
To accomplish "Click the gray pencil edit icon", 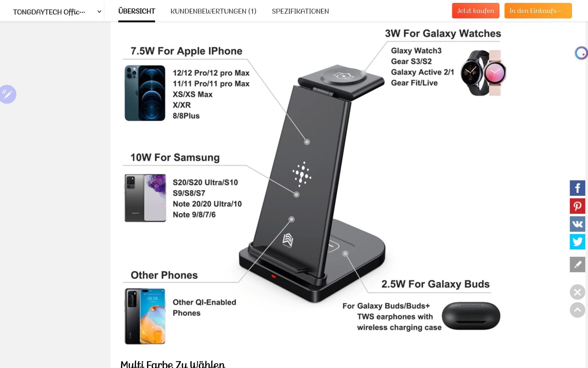I will [577, 264].
